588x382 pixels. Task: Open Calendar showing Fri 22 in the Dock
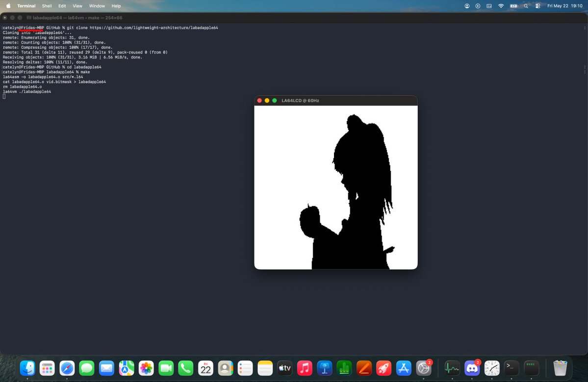pos(205,368)
